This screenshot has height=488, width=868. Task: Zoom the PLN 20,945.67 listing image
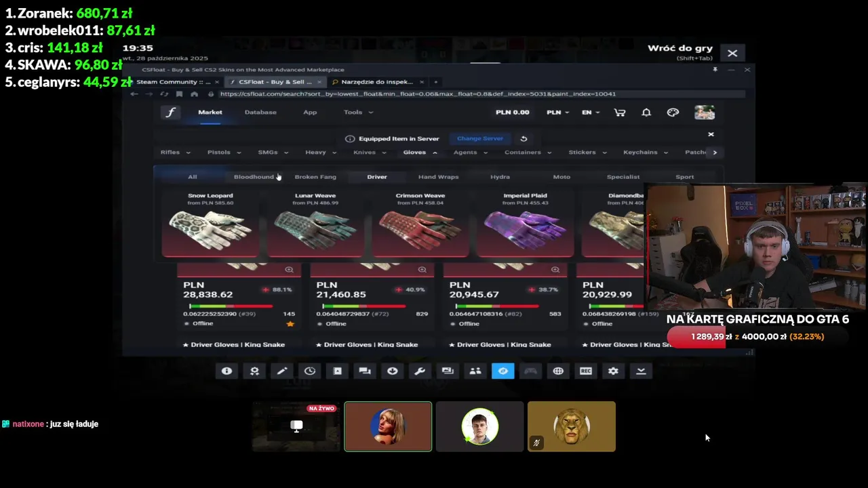click(555, 270)
